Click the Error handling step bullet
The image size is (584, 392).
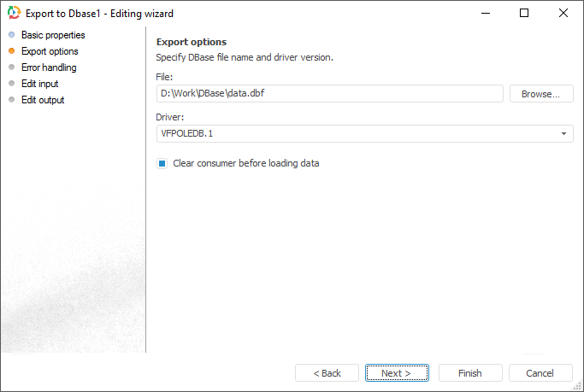point(11,67)
